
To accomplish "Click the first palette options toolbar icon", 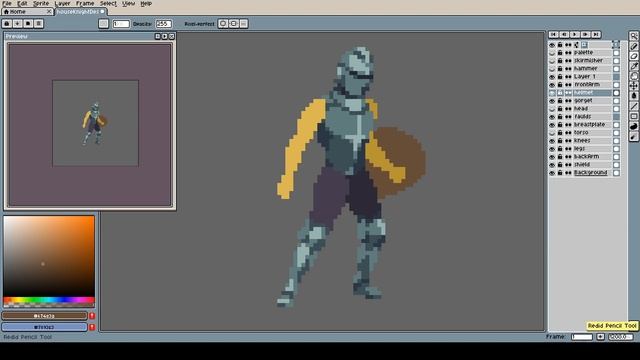I will [x=7, y=24].
